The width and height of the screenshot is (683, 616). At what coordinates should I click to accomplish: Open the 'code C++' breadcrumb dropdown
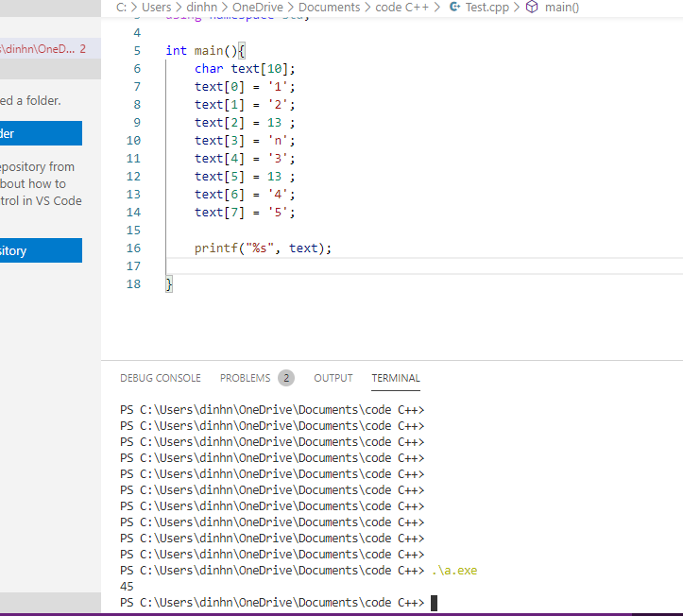(x=402, y=8)
